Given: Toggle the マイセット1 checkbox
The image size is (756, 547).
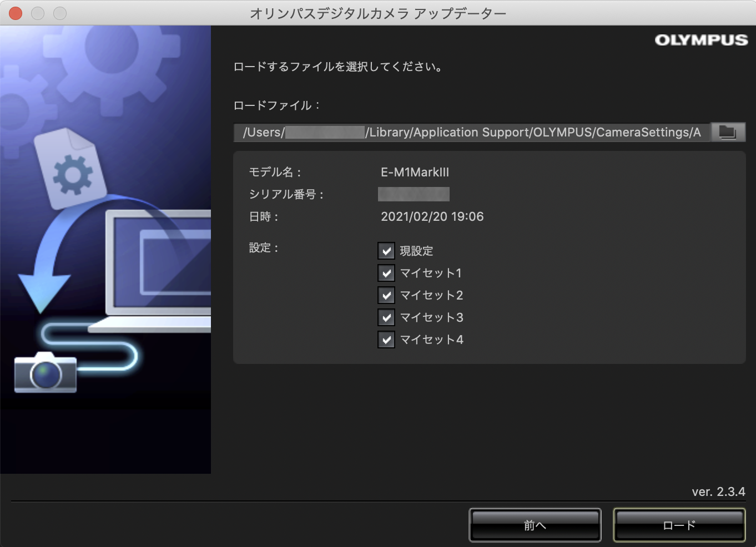Looking at the screenshot, I should tap(386, 273).
